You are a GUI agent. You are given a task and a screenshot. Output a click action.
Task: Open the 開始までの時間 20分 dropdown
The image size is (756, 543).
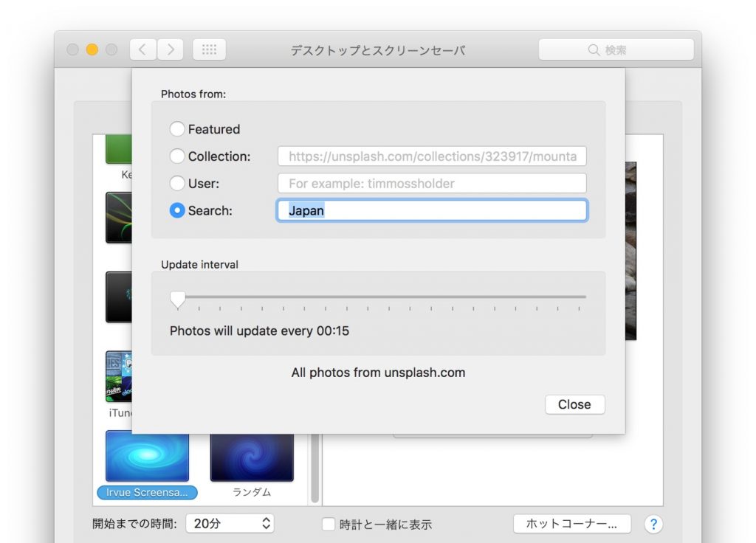point(230,524)
